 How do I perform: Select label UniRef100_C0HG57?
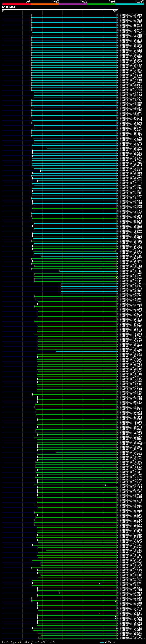(x=131, y=53)
